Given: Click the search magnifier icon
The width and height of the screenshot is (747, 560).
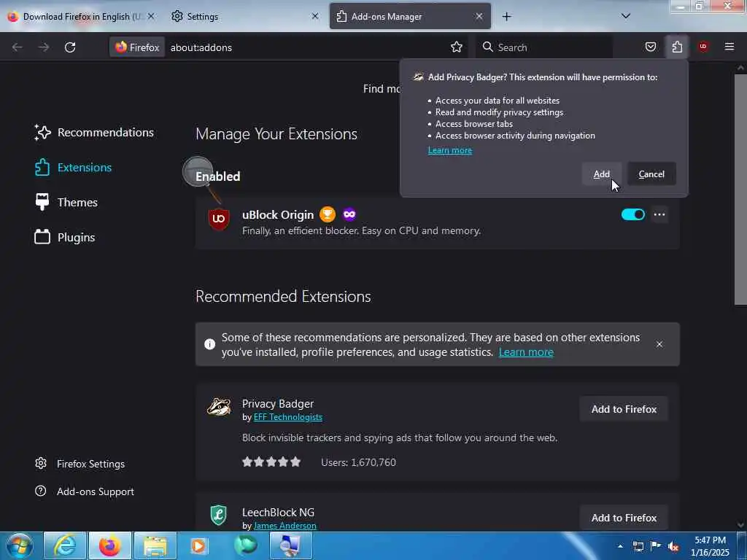Looking at the screenshot, I should (x=488, y=47).
